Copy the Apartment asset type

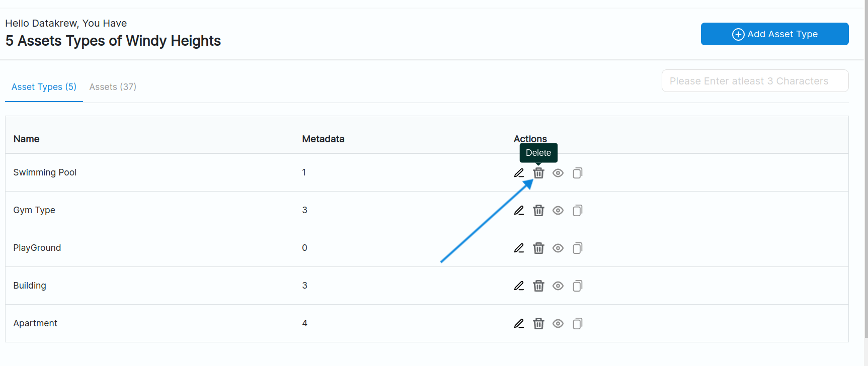coord(578,324)
